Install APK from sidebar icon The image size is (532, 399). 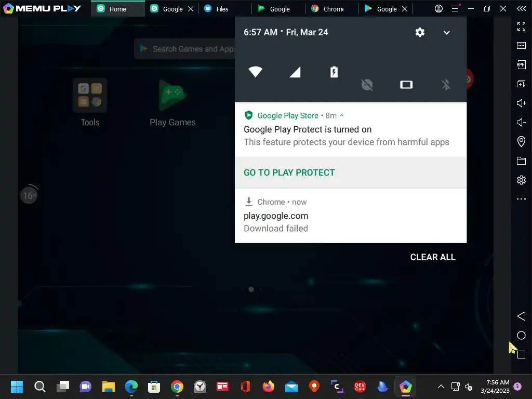tap(521, 64)
